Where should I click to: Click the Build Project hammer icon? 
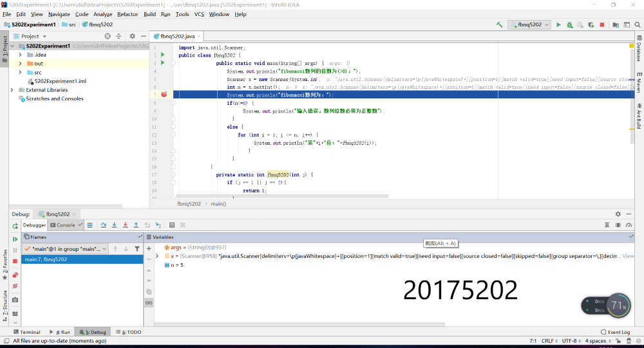click(500, 24)
